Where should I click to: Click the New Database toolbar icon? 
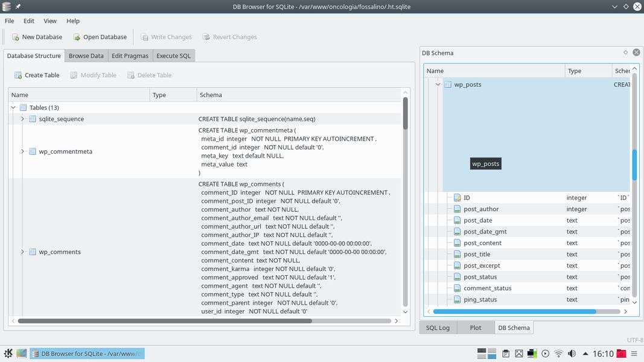(x=16, y=37)
